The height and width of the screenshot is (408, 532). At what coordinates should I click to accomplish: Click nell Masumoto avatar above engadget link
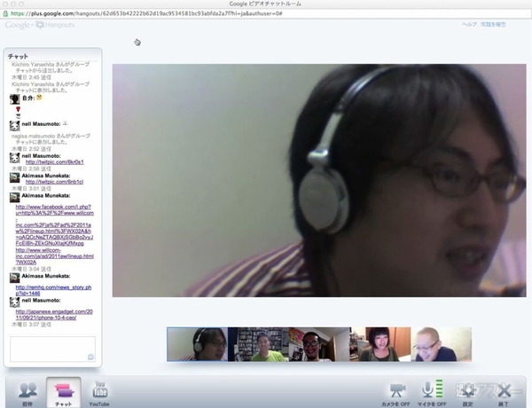[x=14, y=302]
